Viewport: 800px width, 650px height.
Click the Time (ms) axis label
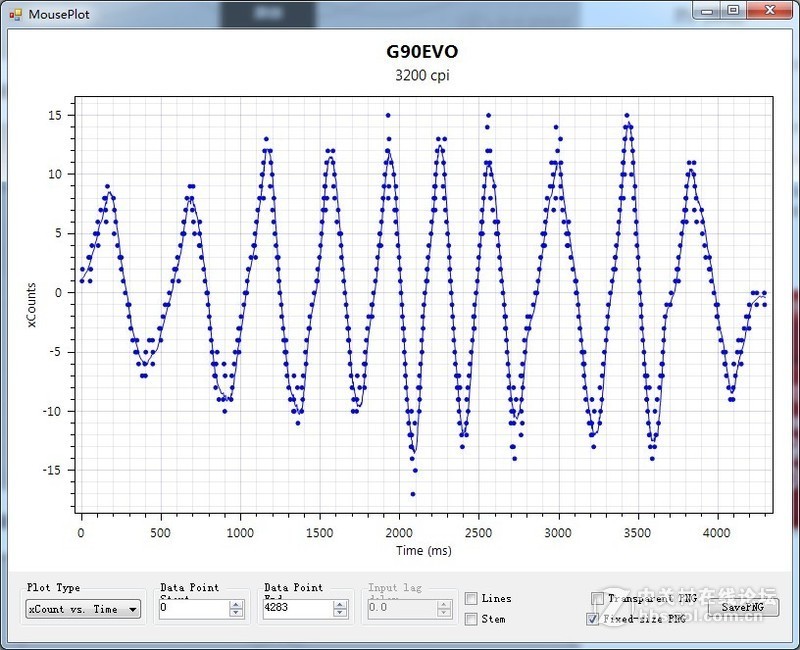(x=424, y=550)
